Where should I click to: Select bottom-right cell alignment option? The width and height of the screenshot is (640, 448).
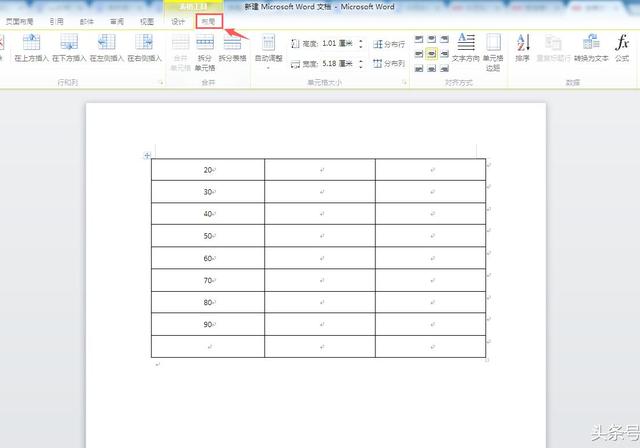tap(444, 67)
